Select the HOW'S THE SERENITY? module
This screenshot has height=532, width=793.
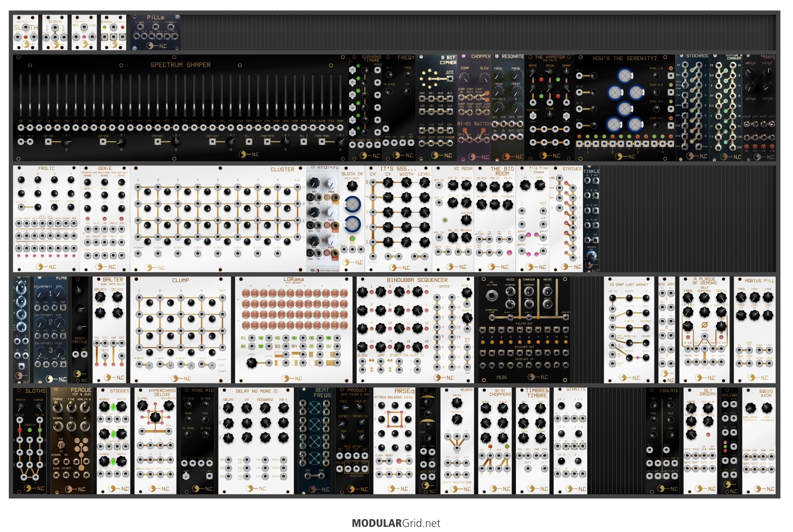click(x=625, y=108)
